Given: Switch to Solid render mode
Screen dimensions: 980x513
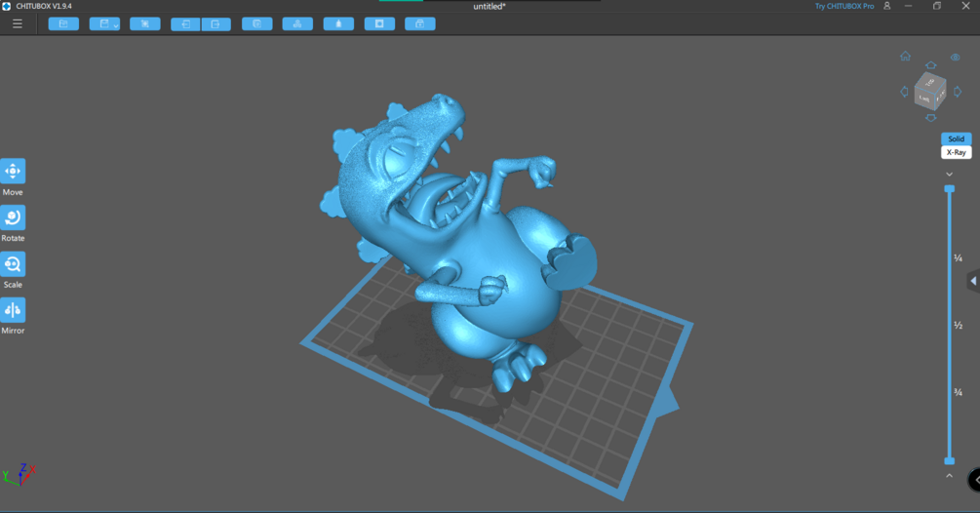Looking at the screenshot, I should click(x=957, y=138).
